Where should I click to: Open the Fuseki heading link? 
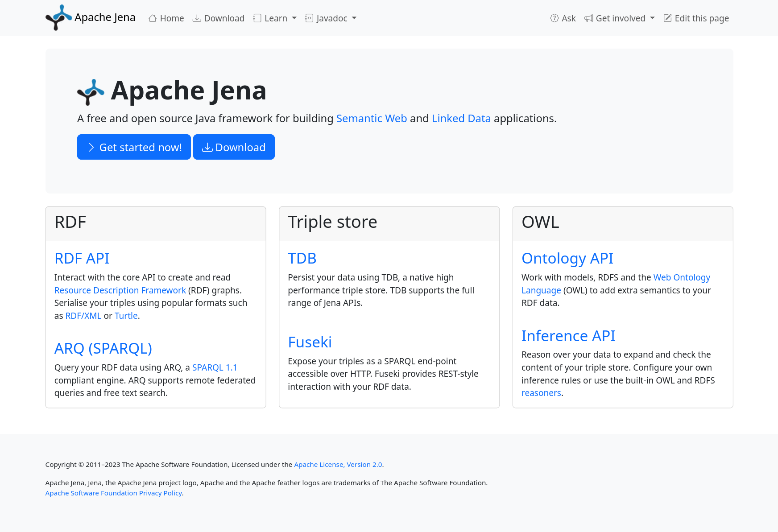tap(310, 342)
